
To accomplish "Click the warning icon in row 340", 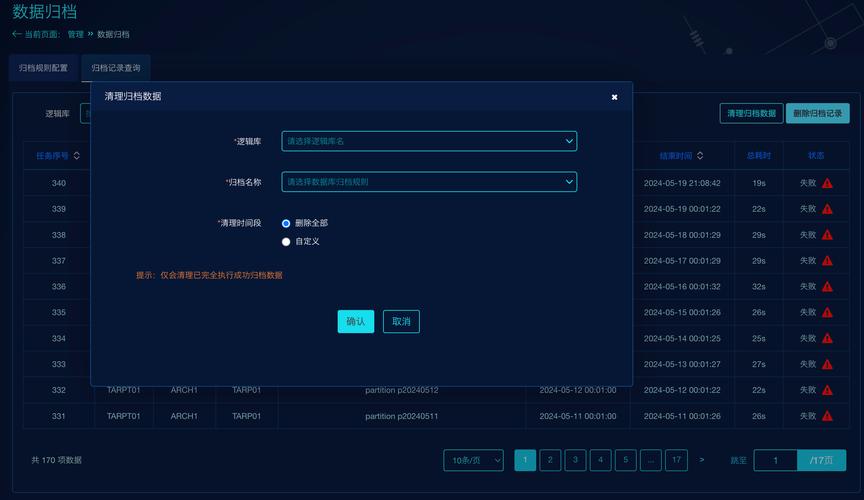I will pos(827,184).
